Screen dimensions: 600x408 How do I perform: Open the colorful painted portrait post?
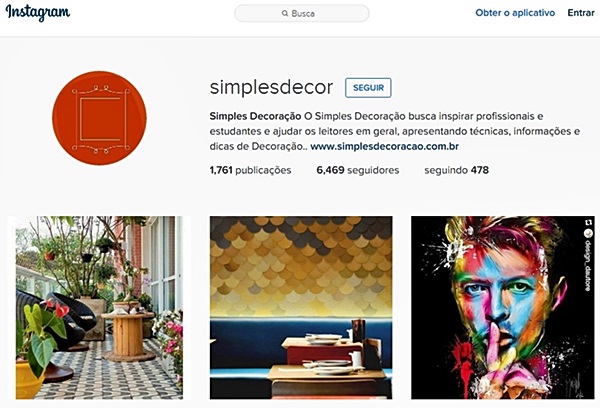point(503,308)
